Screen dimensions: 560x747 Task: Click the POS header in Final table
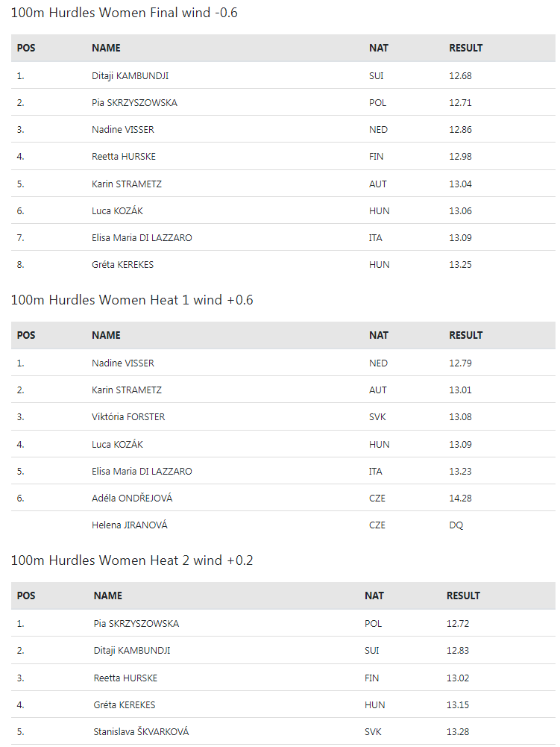[26, 48]
